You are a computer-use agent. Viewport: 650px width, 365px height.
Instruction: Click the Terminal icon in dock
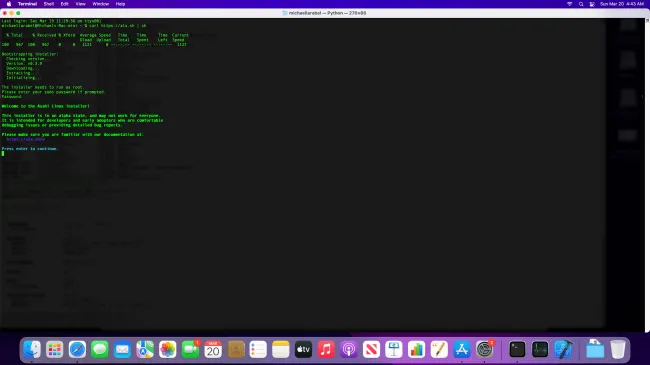click(517, 349)
